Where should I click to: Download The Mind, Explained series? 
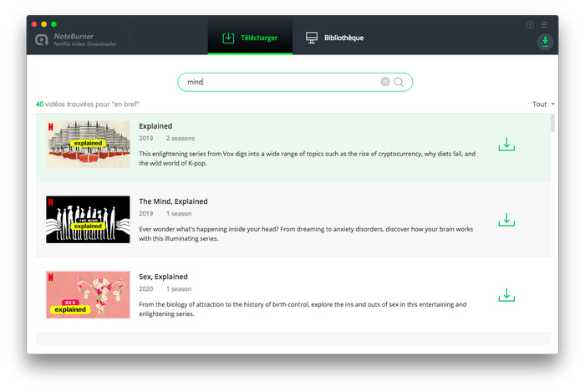click(x=506, y=220)
